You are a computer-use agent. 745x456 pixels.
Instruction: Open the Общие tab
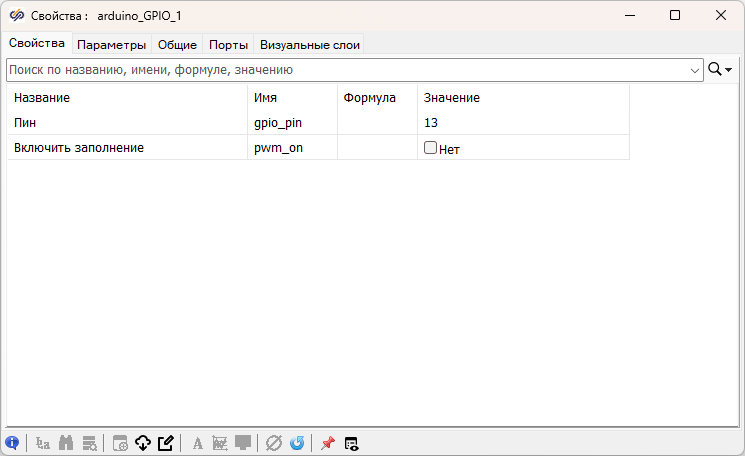[177, 44]
